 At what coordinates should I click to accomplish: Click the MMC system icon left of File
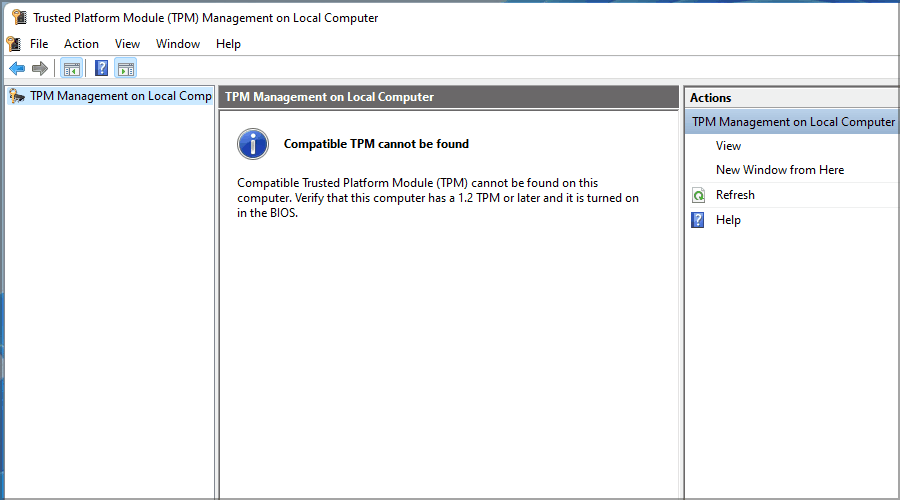click(13, 44)
